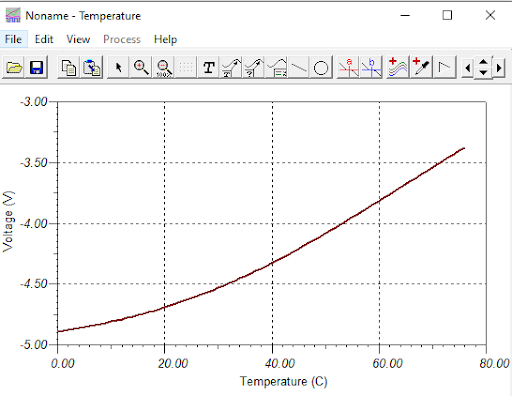
Task: Click the '-5.00' y-axis tick value
Action: coord(34,344)
